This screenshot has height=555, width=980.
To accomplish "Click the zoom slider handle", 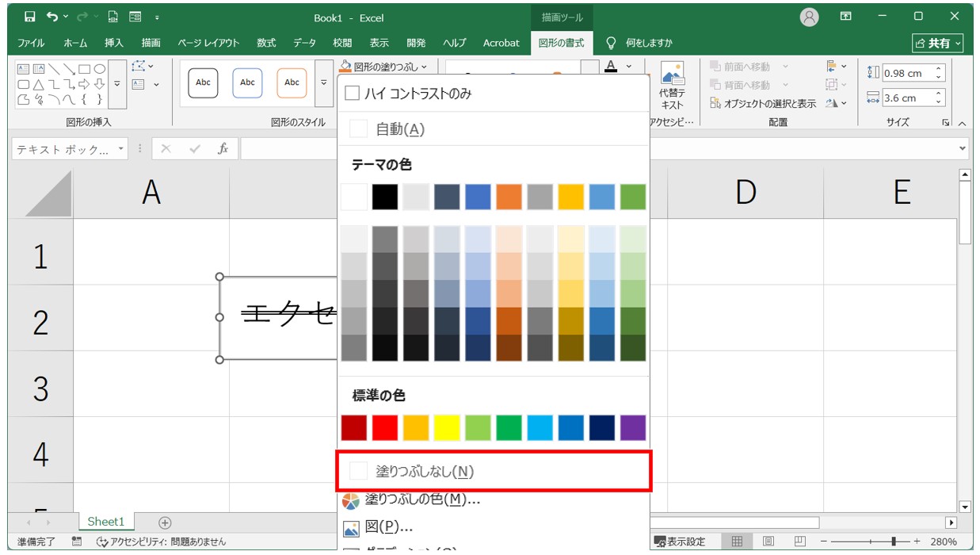I will (894, 542).
